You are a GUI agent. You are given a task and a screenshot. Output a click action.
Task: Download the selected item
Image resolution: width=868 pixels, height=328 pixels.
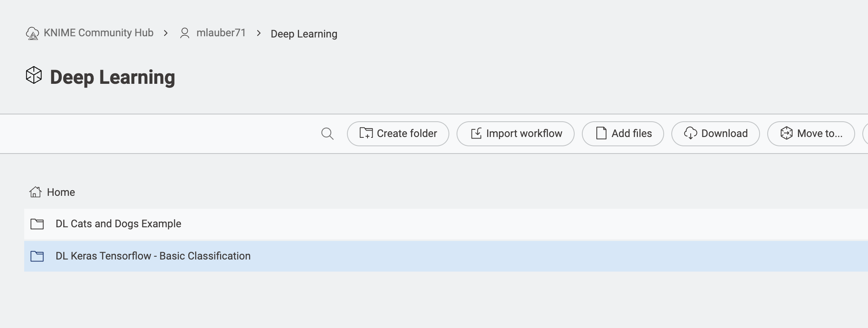(x=715, y=134)
